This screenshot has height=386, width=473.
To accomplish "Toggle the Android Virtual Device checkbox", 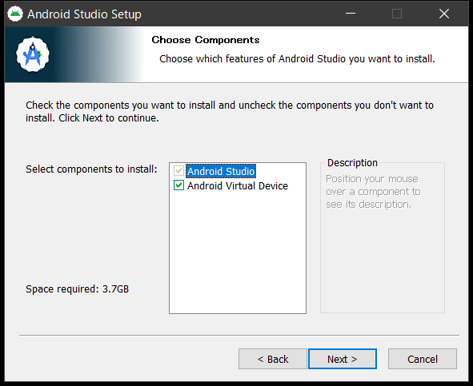I will point(179,185).
